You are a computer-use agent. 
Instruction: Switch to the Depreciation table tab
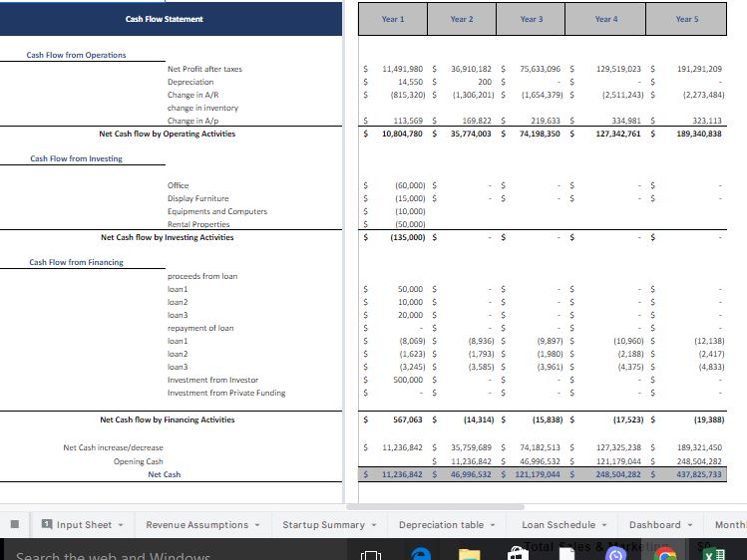click(x=441, y=524)
